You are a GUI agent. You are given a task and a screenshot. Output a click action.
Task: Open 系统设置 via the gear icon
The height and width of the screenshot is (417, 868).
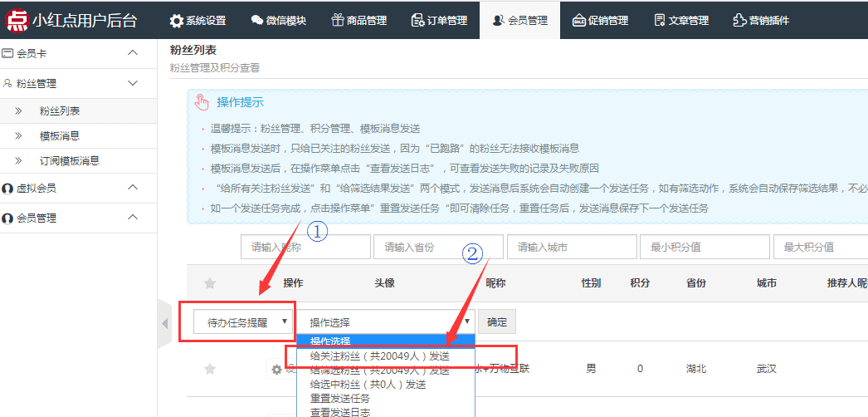click(x=176, y=21)
